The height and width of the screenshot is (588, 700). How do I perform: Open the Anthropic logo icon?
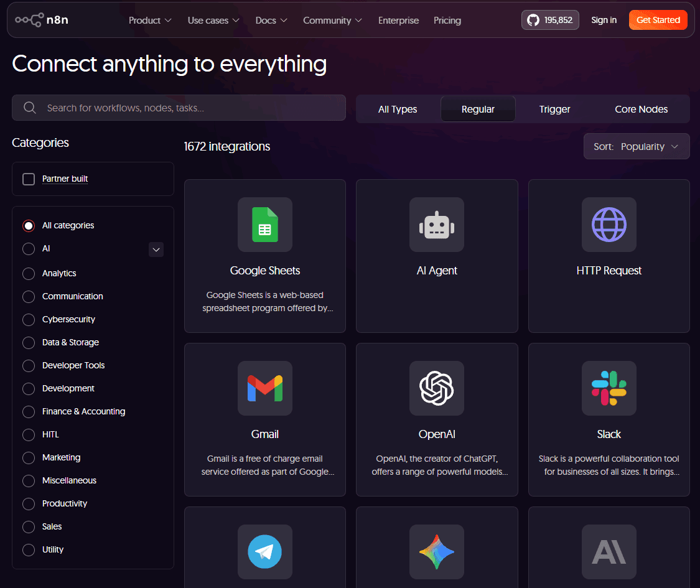point(609,552)
